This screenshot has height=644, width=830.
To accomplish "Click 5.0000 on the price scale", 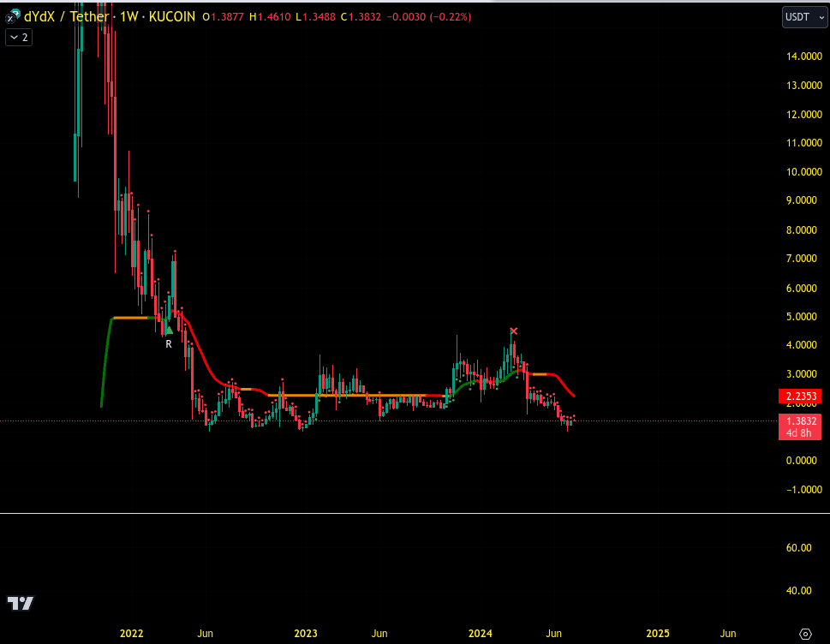I will tap(802, 317).
